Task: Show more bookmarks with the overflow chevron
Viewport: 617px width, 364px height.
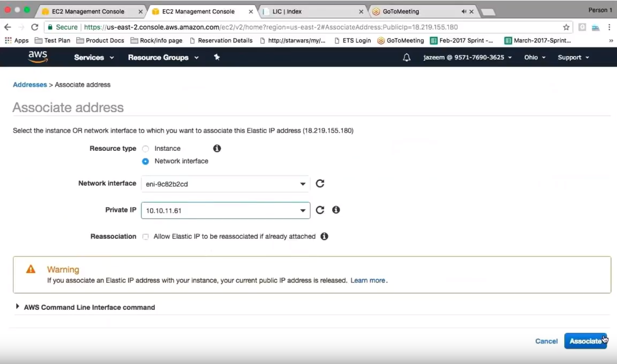Action: 611,40
